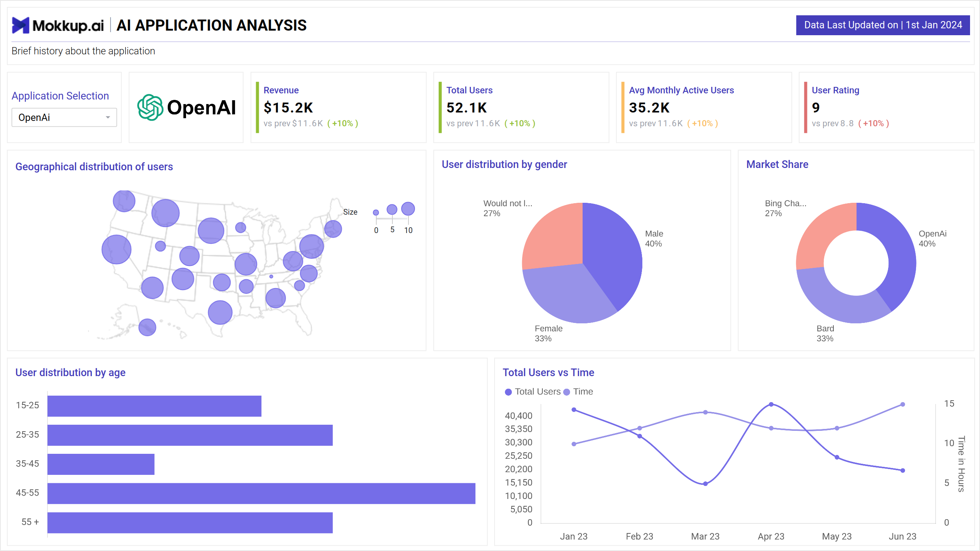Click the 55 + age bar
Image resolution: width=980 pixels, height=551 pixels.
click(x=190, y=523)
